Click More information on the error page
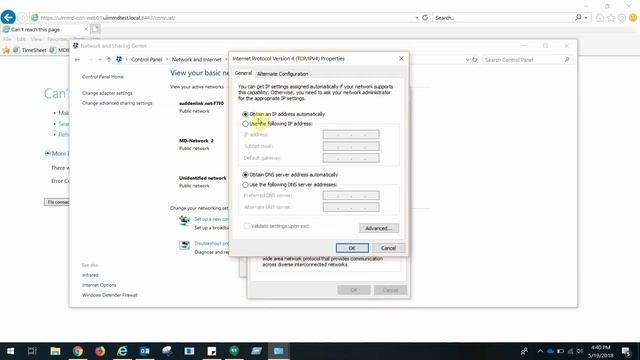The width and height of the screenshot is (640, 360). point(57,153)
